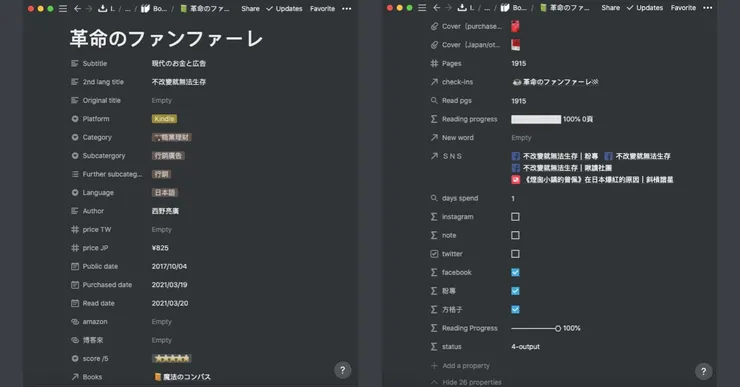
Task: Go forward using left window's forward arrow
Action: tap(89, 8)
